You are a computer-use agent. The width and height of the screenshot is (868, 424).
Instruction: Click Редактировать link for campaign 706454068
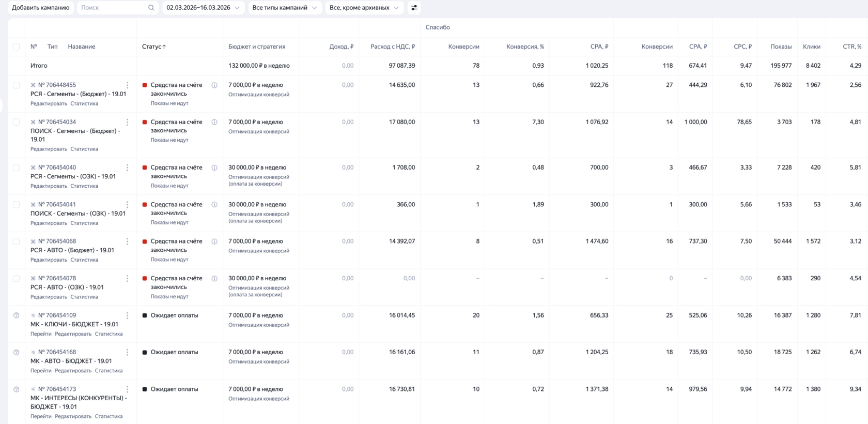click(x=49, y=260)
